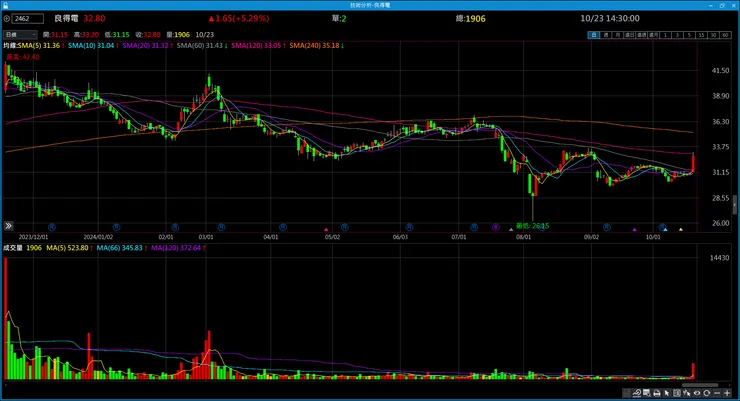This screenshot has height=401, width=740.
Task: Select the adjusted monthly (還月) period tab
Action: [x=653, y=35]
